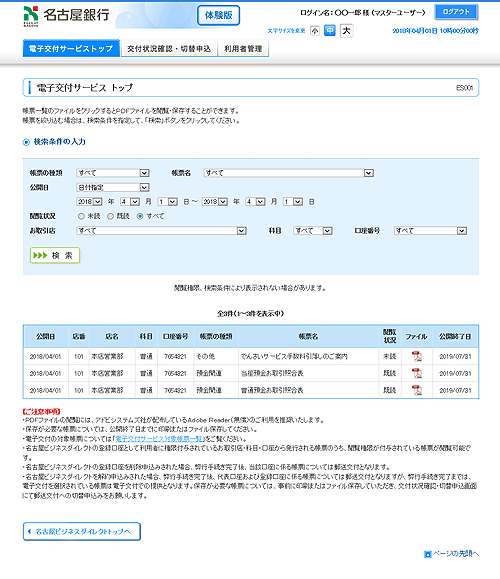Viewport: 500px width, 579px height.
Task: Click the Nagoya Bank logo
Action: [66, 16]
